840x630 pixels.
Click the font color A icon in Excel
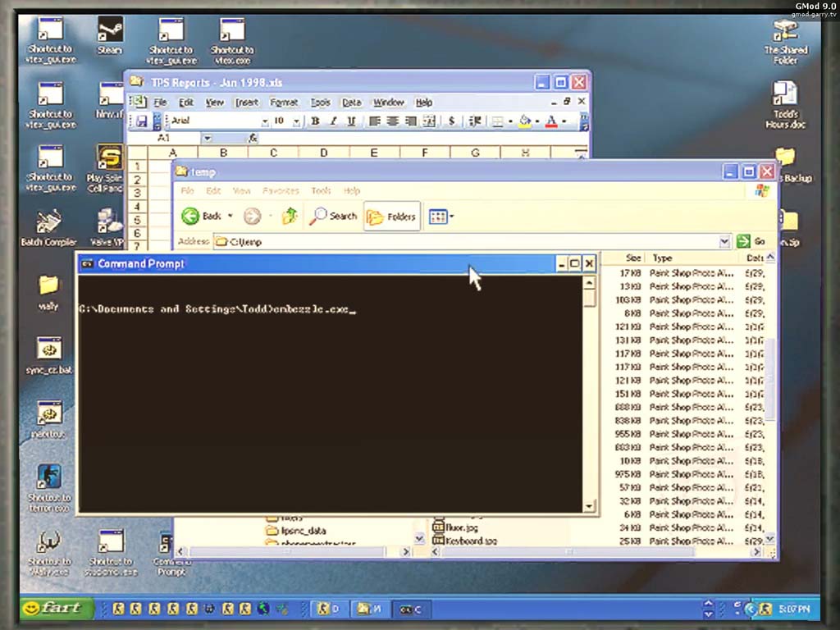(x=550, y=121)
